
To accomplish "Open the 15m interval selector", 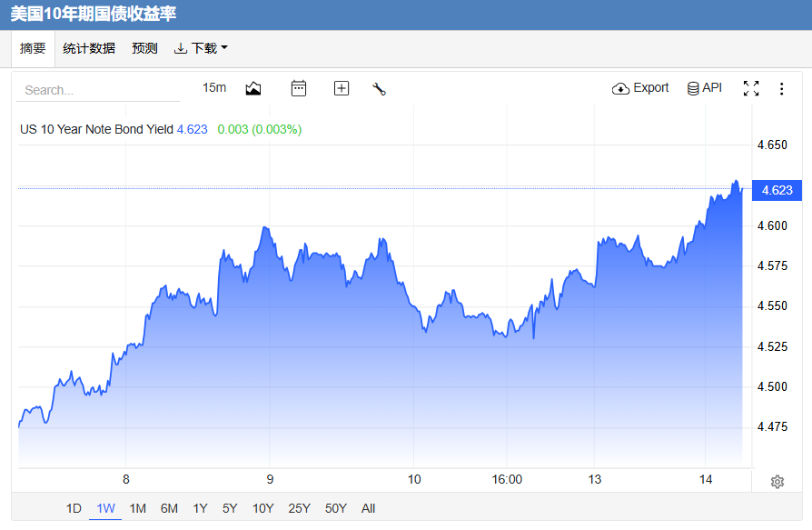I will [x=214, y=87].
